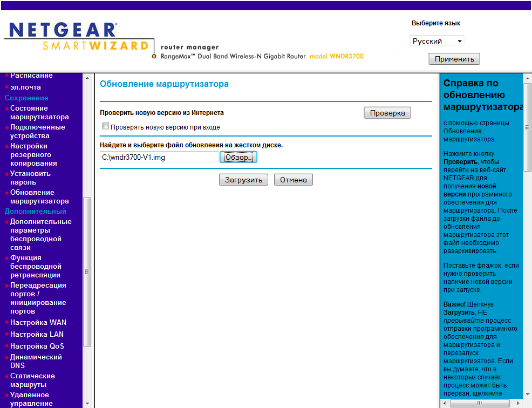532x408 pixels.
Task: Open Настройка LAN sidebar link
Action: tap(37, 335)
